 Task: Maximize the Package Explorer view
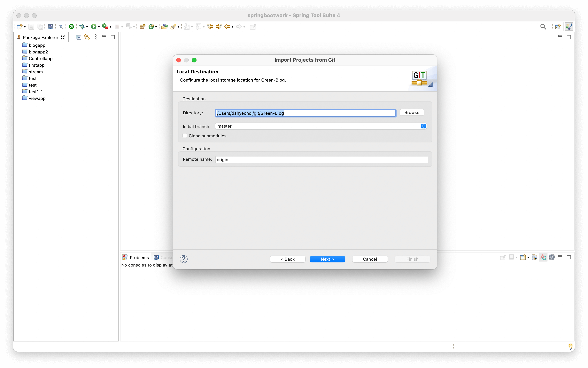click(x=113, y=37)
